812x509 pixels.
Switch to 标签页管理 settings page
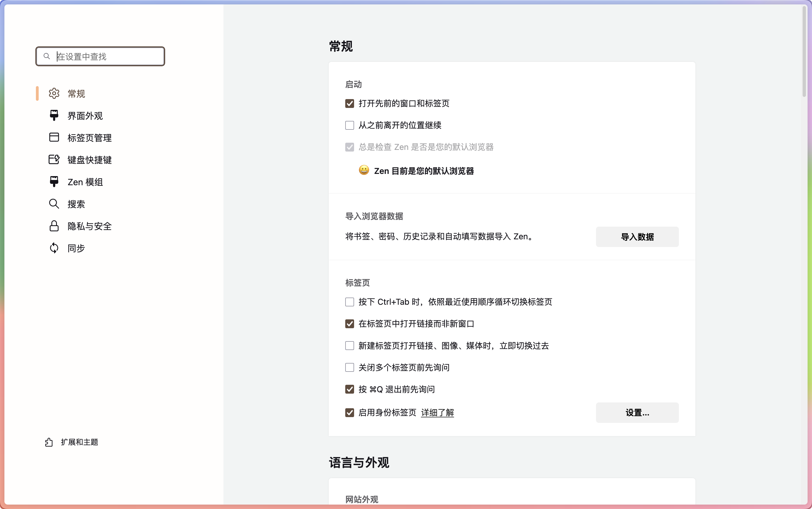coord(89,137)
